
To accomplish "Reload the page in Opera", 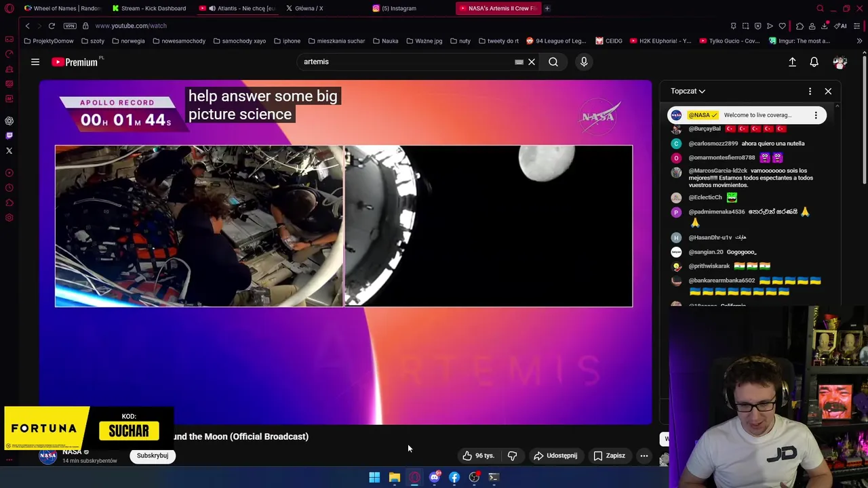I will (52, 26).
